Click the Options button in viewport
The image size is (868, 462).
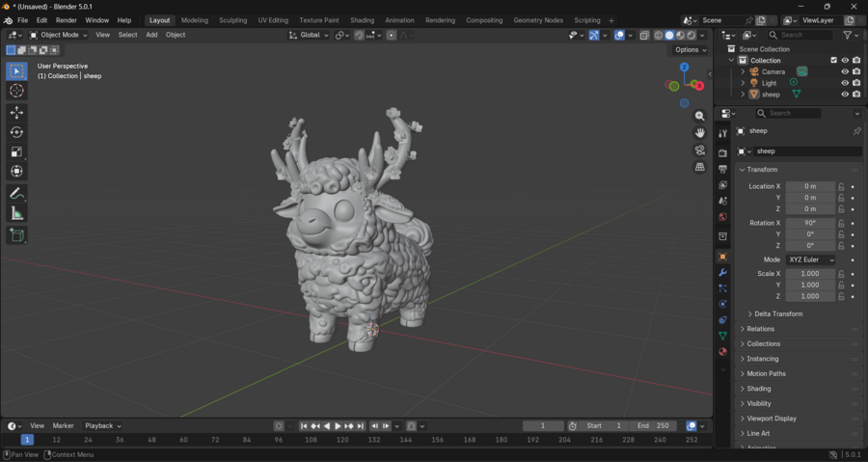[690, 50]
